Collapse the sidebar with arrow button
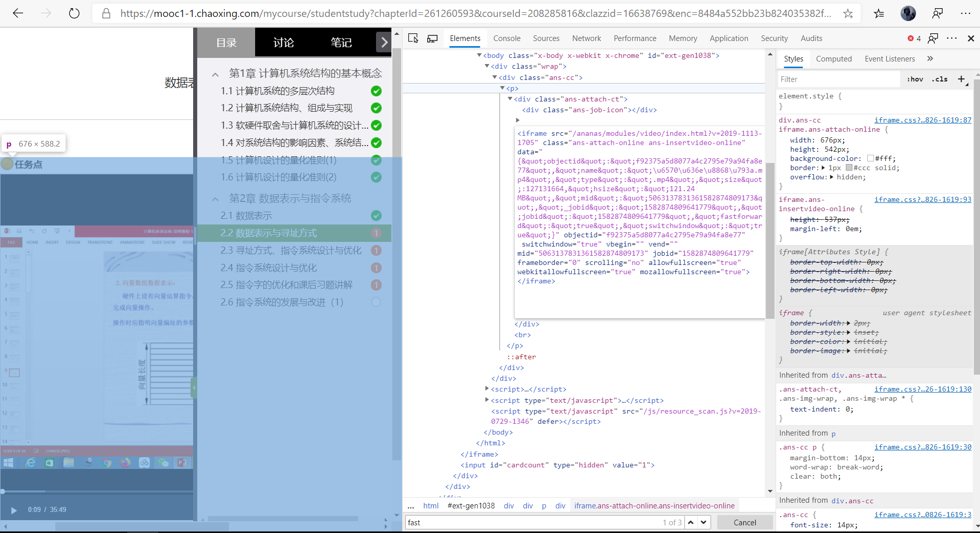Screen dimensions: 980x533 point(384,42)
